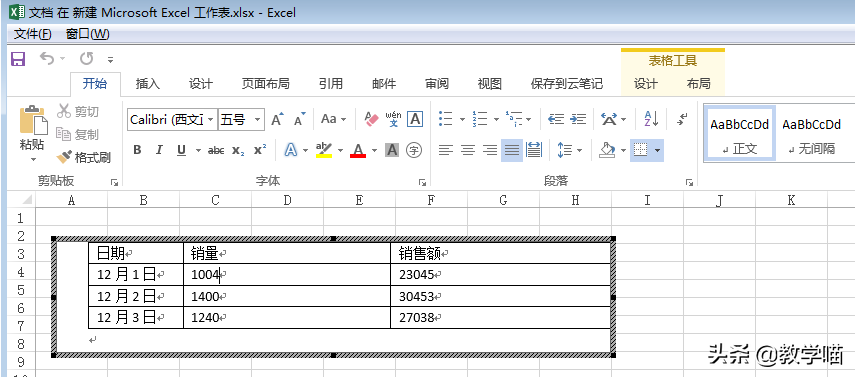Toggle character shading icon

click(392, 150)
